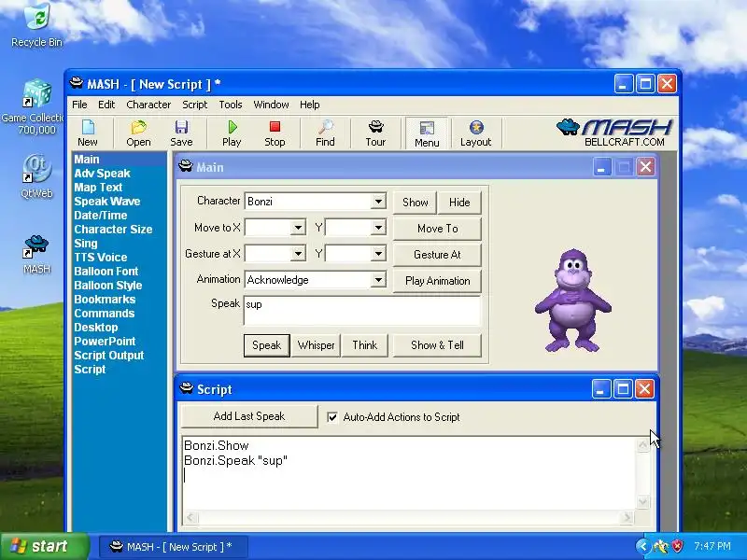Image resolution: width=747 pixels, height=560 pixels.
Task: Select Map Text in the sidebar
Action: pyautogui.click(x=98, y=188)
